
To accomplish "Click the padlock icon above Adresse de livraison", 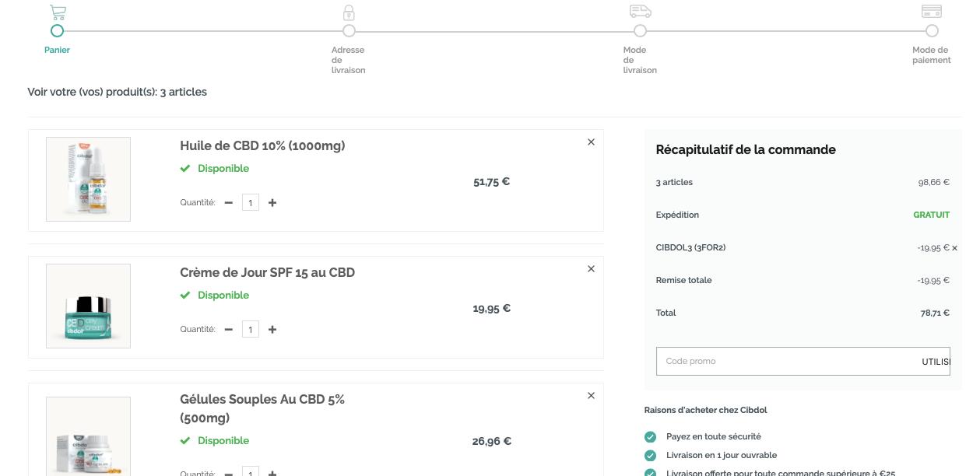I will click(x=349, y=12).
